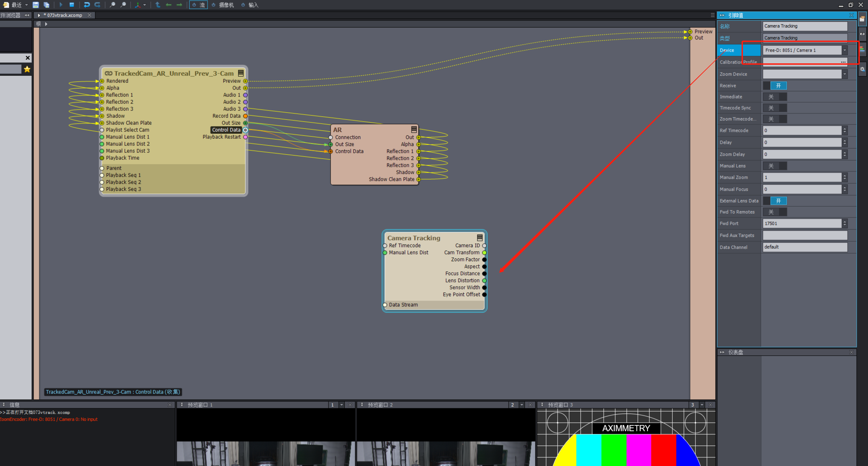Click the yellow favorites star icon
This screenshot has width=868, height=466.
point(27,69)
